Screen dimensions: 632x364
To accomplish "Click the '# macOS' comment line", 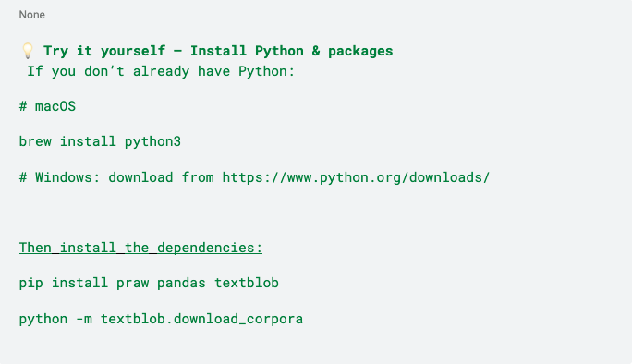I will coord(47,106).
